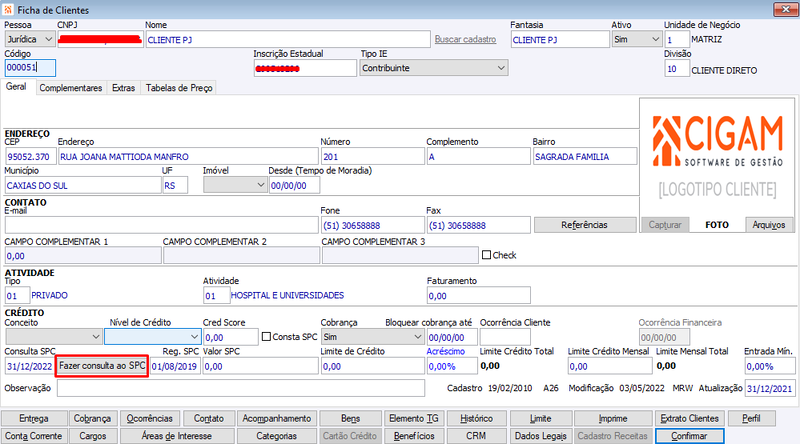Viewport: 800px width, 444px height.
Task: Click the Confirmar button
Action: 689,436
